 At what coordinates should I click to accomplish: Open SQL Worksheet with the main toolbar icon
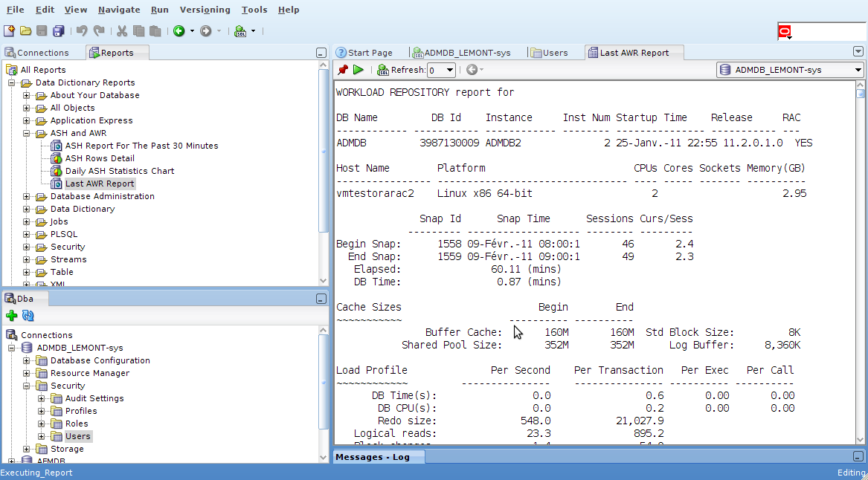240,31
